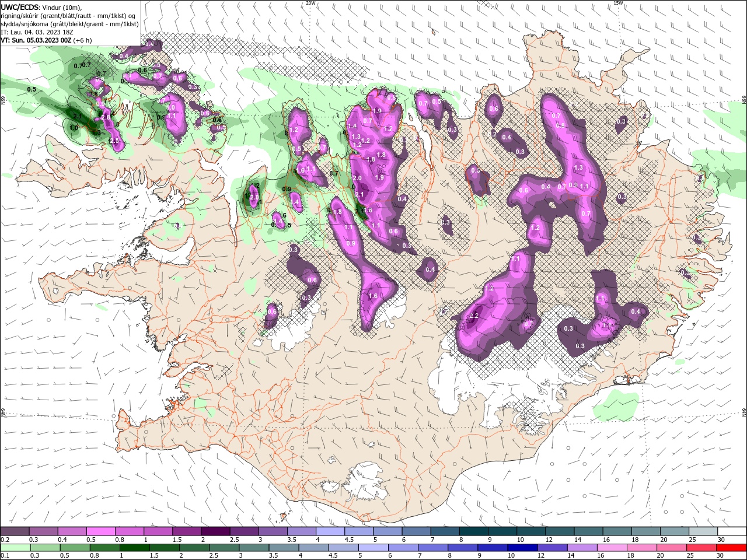
Task: Select the 2.5 swatch in upper snow legend
Action: 244,531
